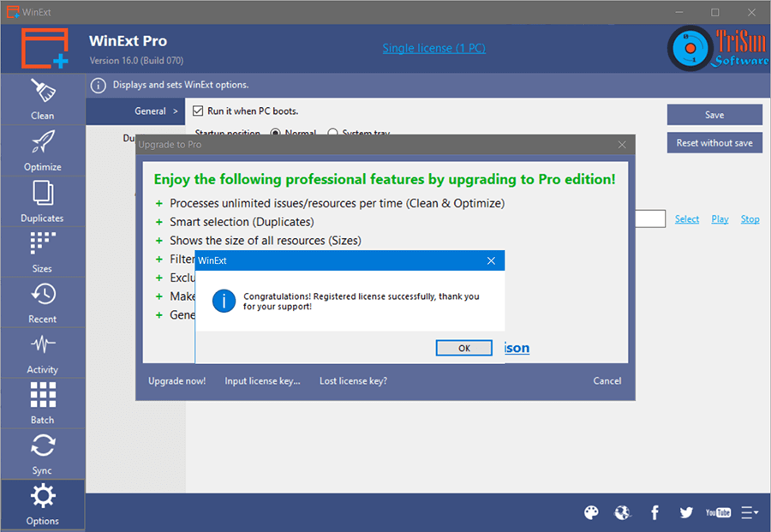Open the language globe icon
The image size is (771, 532).
coord(623,513)
